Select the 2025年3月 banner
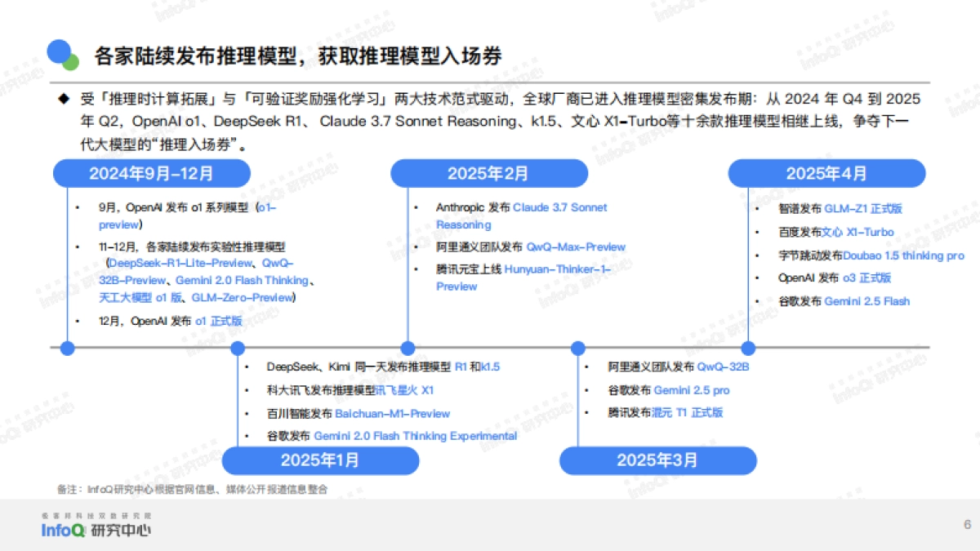 pos(658,460)
